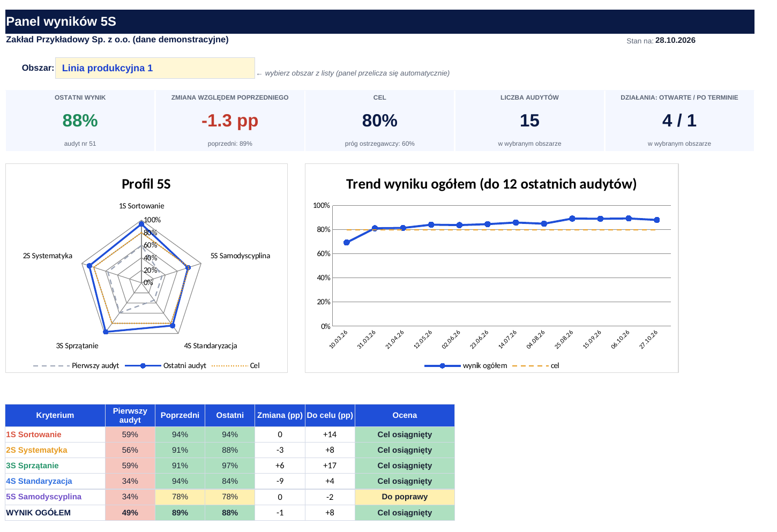Click the "-9" change cell for 4S Standaryzacja
This screenshot has width=777, height=532.
click(280, 481)
